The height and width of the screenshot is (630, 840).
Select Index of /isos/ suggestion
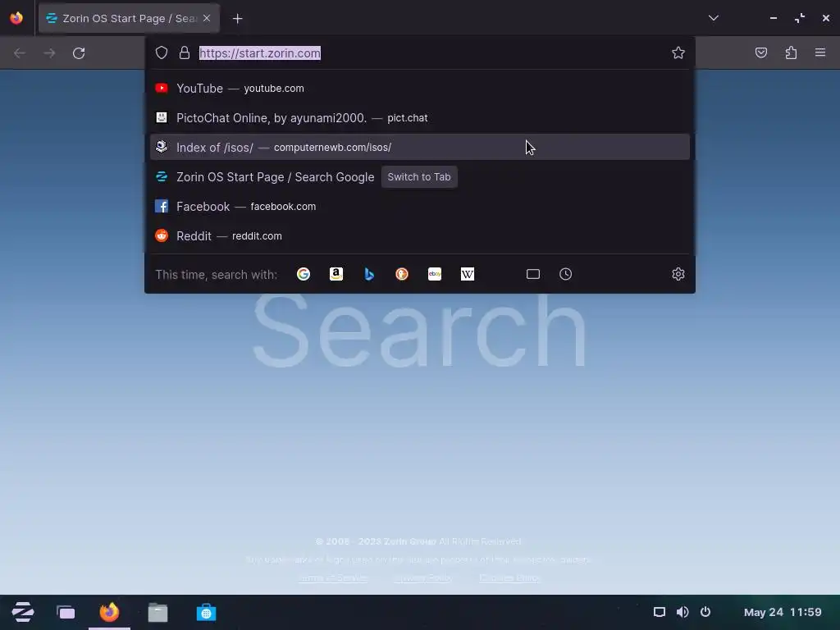click(x=420, y=148)
